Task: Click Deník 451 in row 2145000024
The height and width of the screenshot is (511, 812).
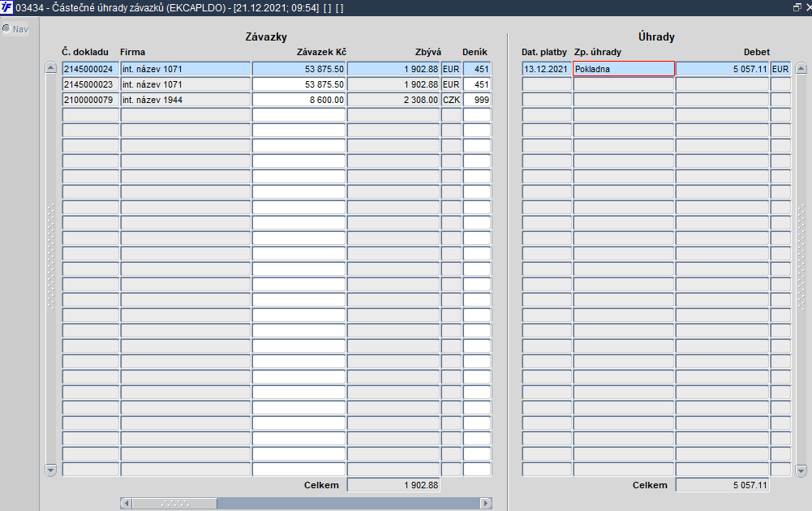Action: click(x=477, y=69)
